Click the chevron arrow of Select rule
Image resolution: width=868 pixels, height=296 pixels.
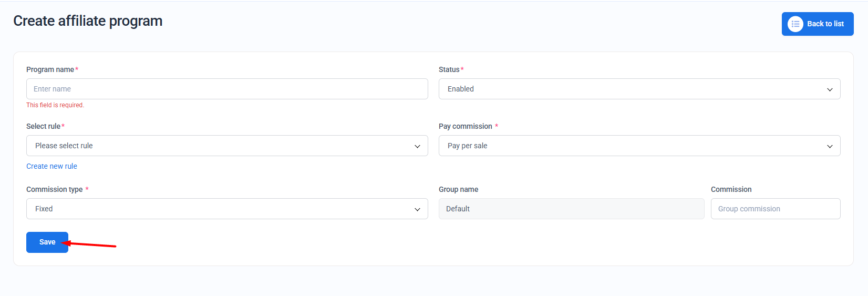coord(417,146)
